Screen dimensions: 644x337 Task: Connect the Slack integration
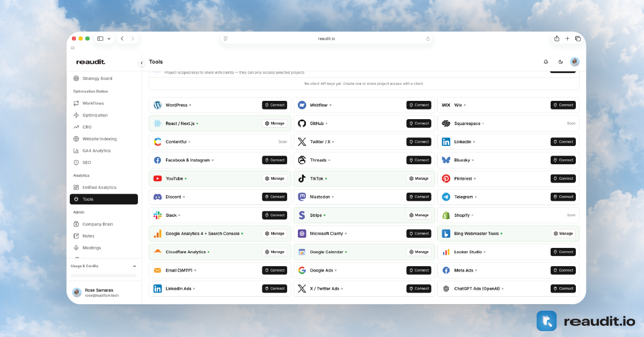coord(274,215)
